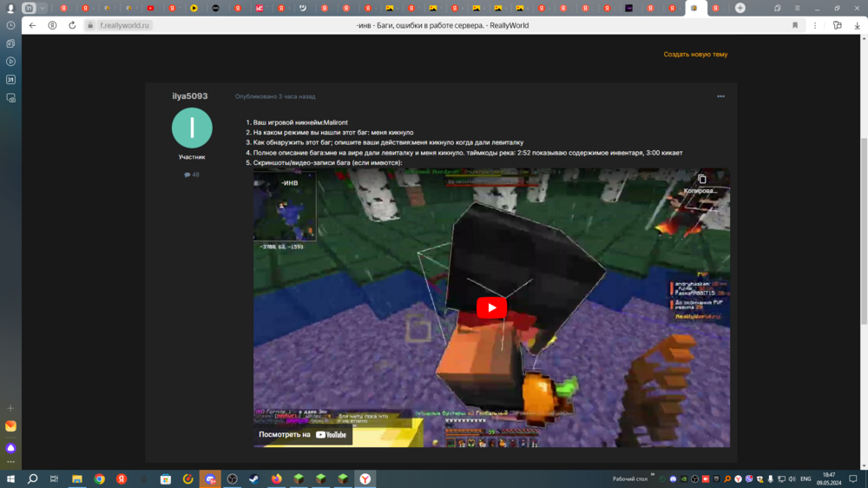Open Windows Start menu
Image resolution: width=868 pixels, height=488 pixels.
[x=10, y=478]
